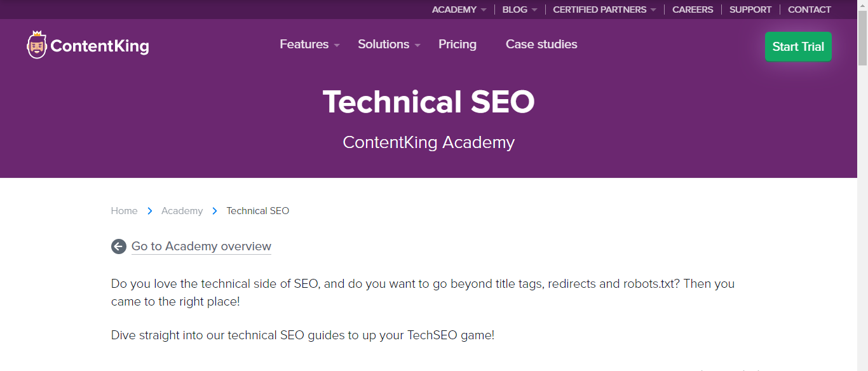This screenshot has width=868, height=371.
Task: Open the Careers link
Action: [693, 10]
